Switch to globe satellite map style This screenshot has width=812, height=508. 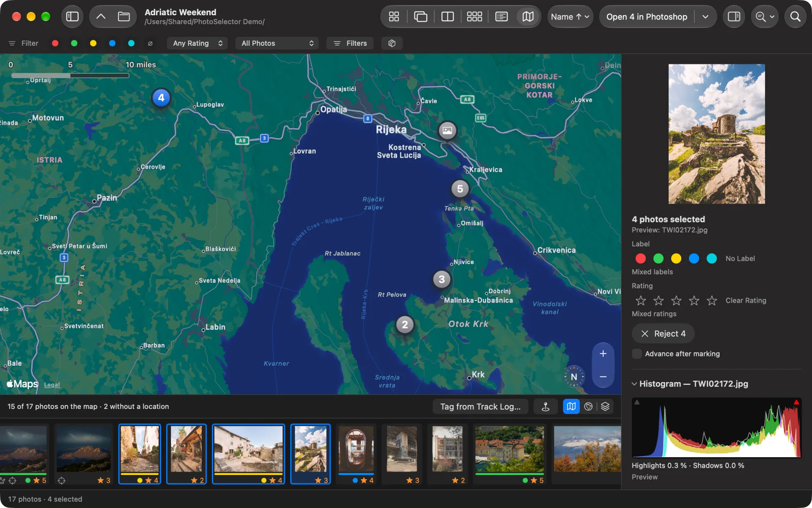pyautogui.click(x=588, y=406)
